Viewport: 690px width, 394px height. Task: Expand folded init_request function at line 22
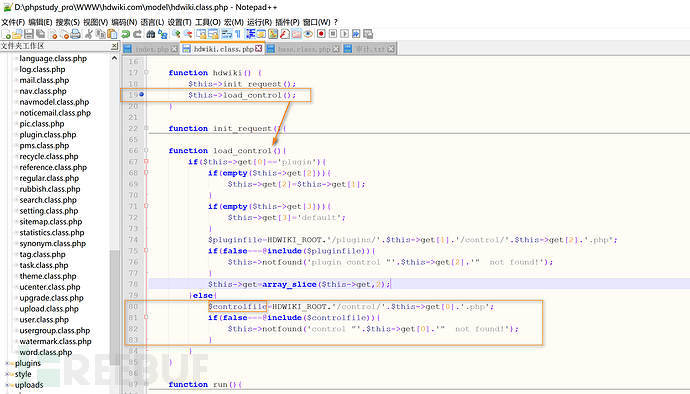click(x=146, y=128)
